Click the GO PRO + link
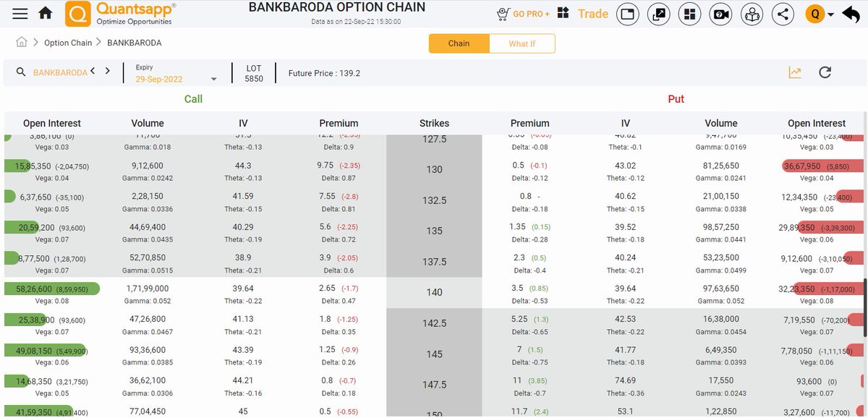The width and height of the screenshot is (868, 418). (x=532, y=14)
